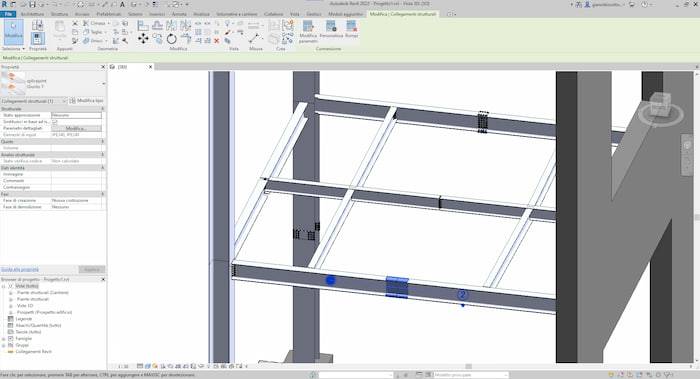Click the Help question mark icon in title bar

click(645, 4)
